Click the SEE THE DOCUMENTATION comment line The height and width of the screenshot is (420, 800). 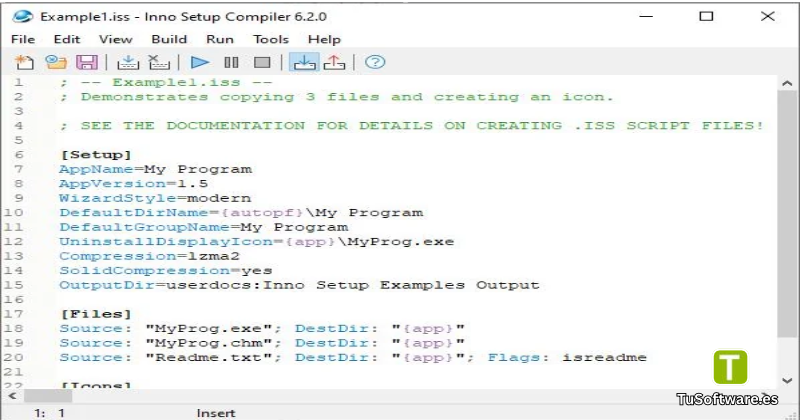[412, 126]
